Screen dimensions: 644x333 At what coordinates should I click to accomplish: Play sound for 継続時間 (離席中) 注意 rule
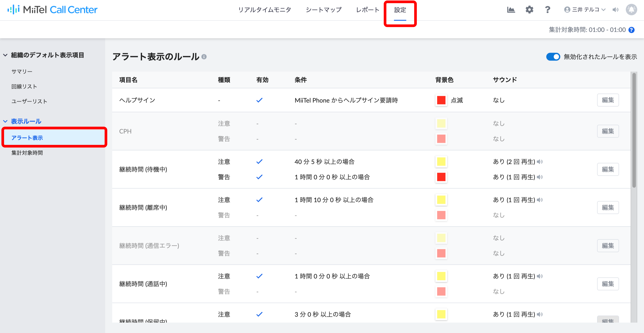pyautogui.click(x=540, y=200)
